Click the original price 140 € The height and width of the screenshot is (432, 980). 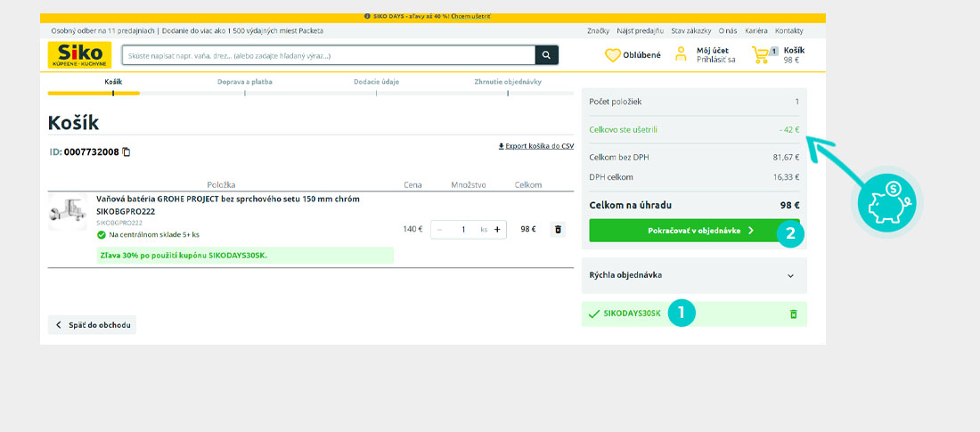tap(413, 230)
